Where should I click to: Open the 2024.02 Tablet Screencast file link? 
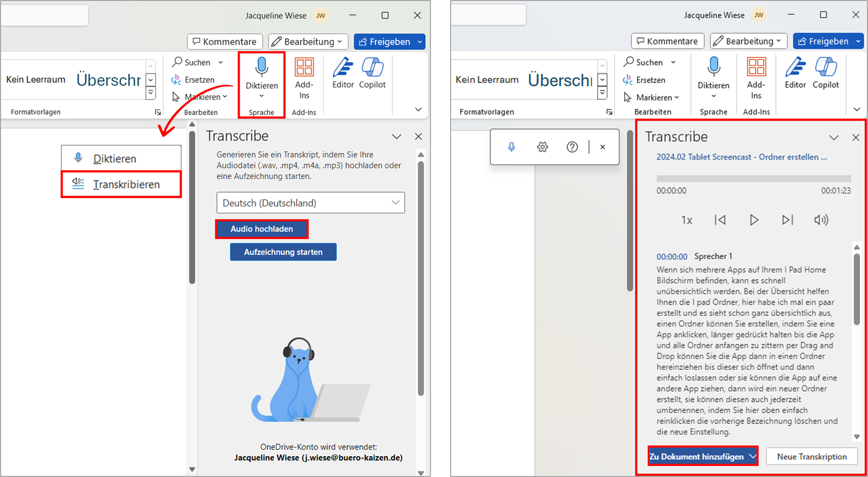[x=741, y=157]
